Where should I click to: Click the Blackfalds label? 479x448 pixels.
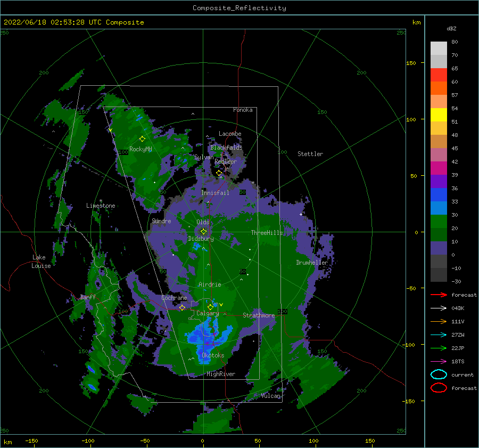click(226, 148)
